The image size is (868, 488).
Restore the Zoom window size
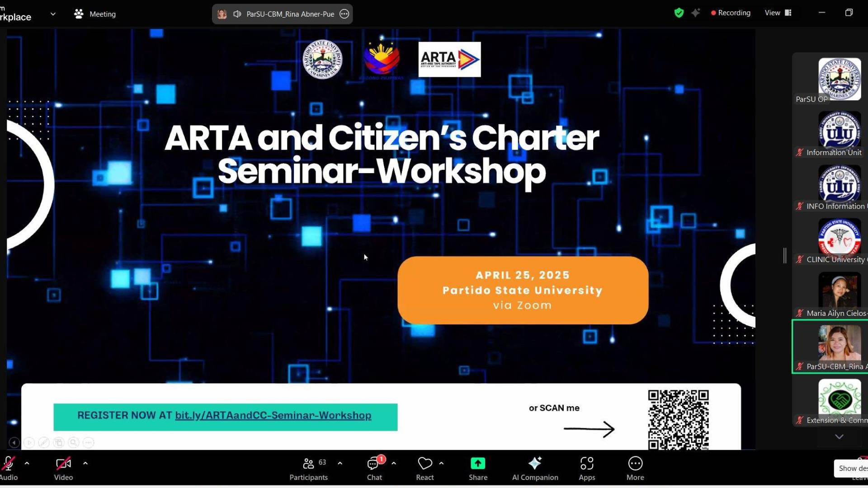click(x=849, y=13)
